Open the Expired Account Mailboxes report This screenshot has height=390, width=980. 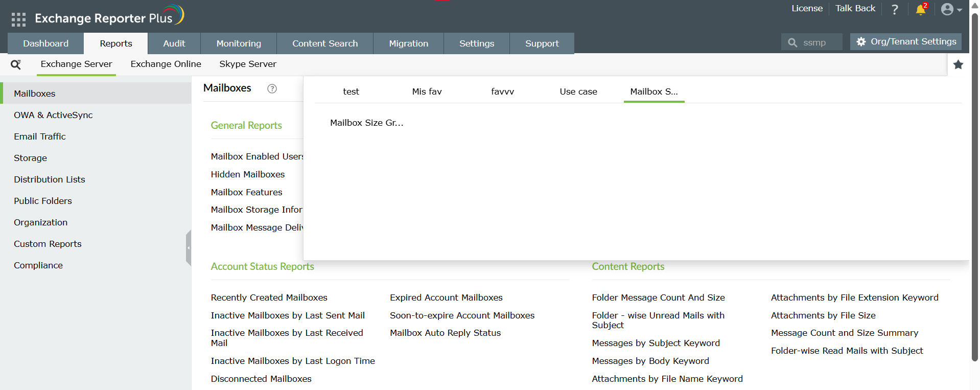(x=446, y=297)
